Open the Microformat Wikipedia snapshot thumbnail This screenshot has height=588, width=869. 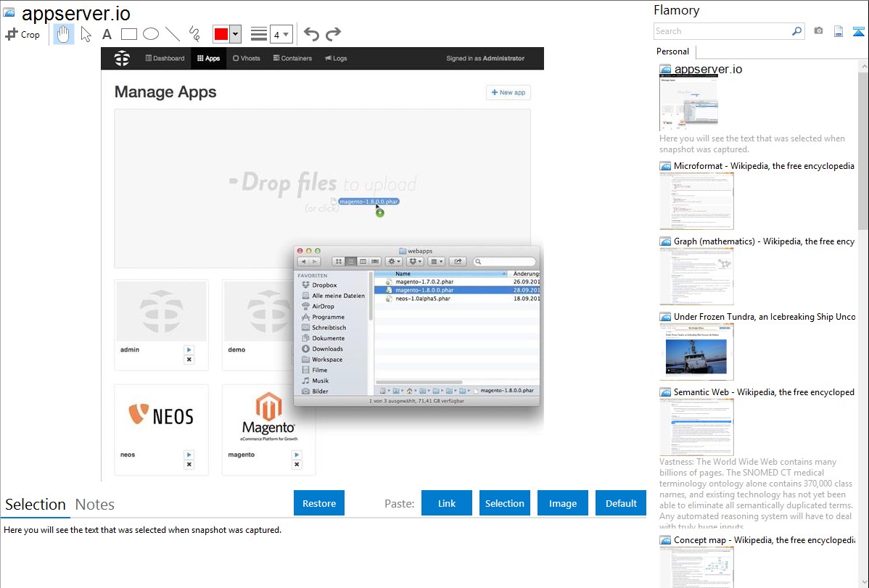696,201
